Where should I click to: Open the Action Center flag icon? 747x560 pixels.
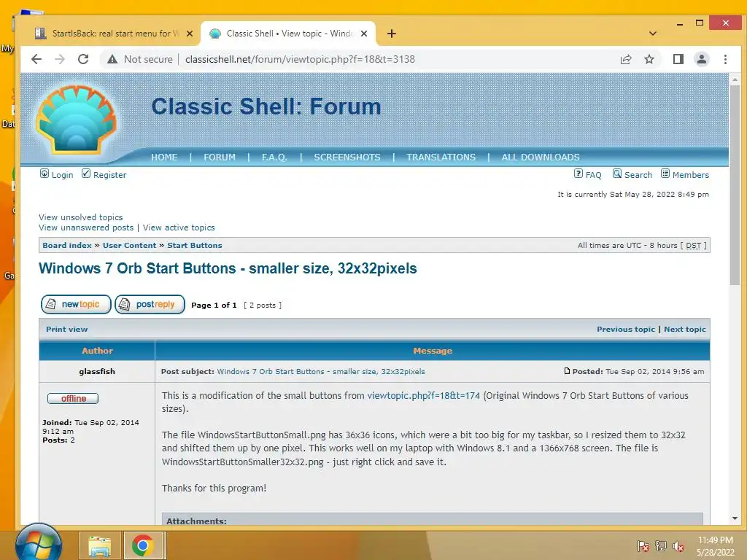point(643,546)
